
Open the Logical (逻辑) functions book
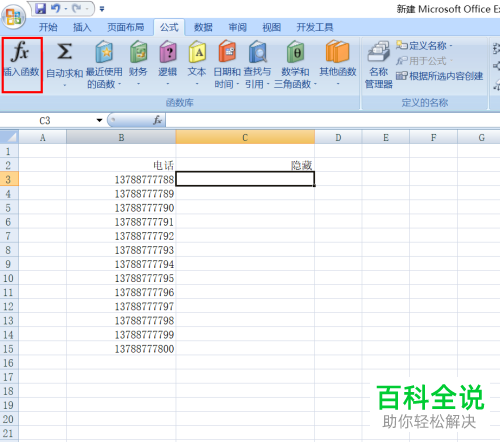pos(167,64)
